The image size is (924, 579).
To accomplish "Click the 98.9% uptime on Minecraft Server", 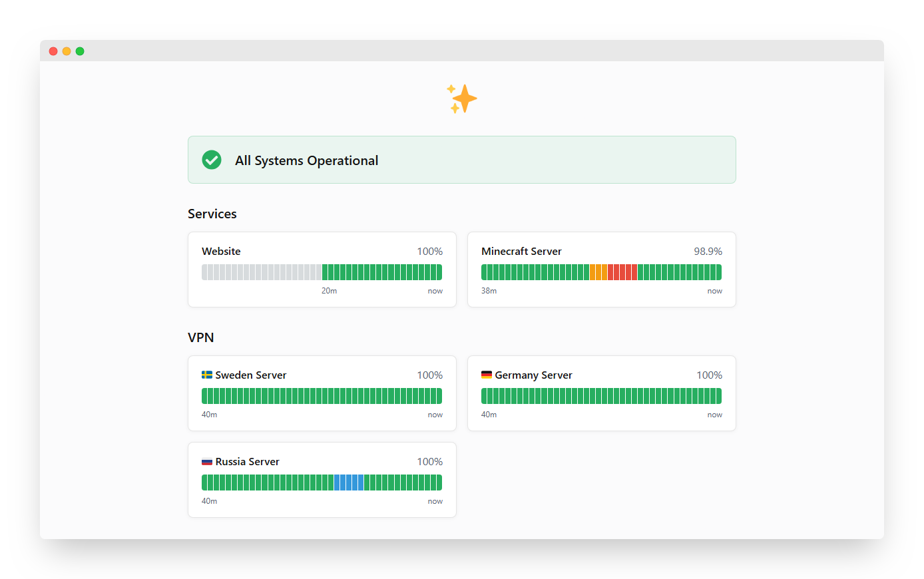I will pos(708,251).
